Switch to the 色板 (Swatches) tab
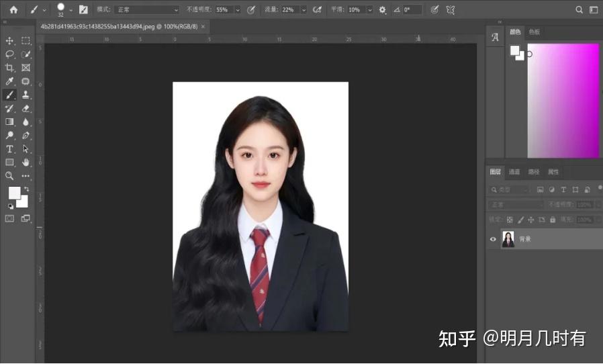This screenshot has width=603, height=364. (534, 32)
